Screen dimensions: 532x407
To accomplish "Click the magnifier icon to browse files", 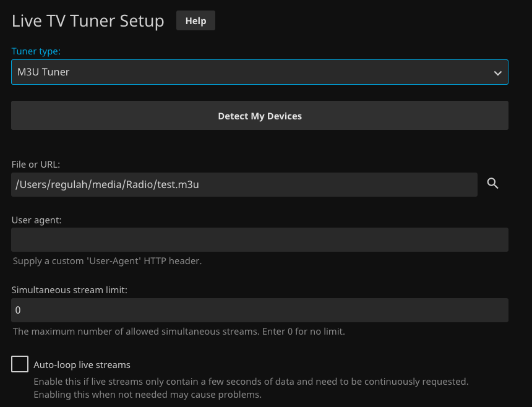I will pos(492,184).
